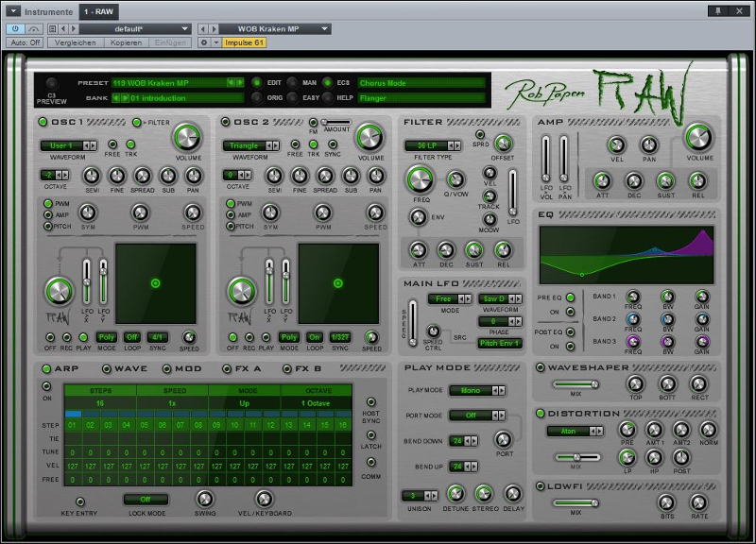Toggle the Distortion on LED
This screenshot has height=544, width=756.
point(541,414)
